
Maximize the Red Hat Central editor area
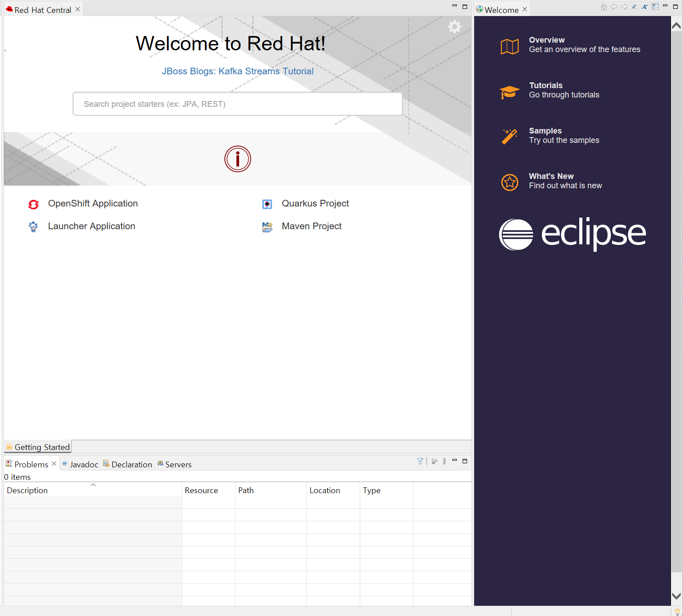pyautogui.click(x=465, y=7)
